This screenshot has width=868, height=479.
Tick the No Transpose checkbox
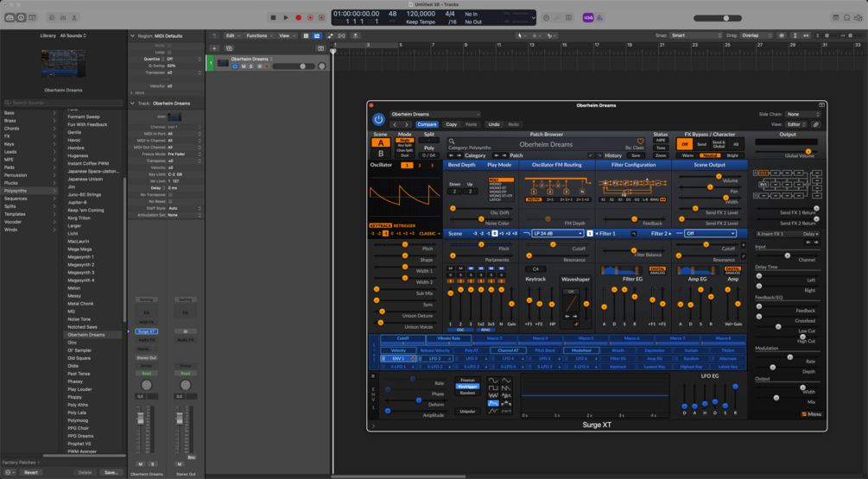pyautogui.click(x=169, y=195)
